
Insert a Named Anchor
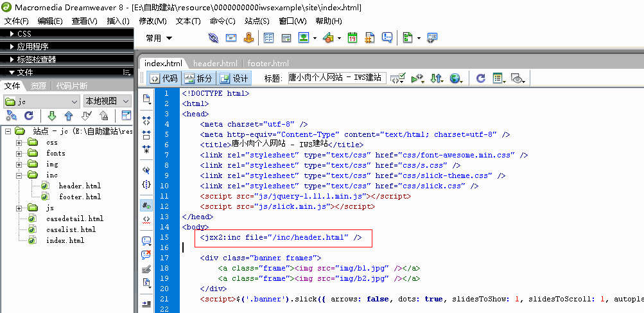(x=249, y=38)
